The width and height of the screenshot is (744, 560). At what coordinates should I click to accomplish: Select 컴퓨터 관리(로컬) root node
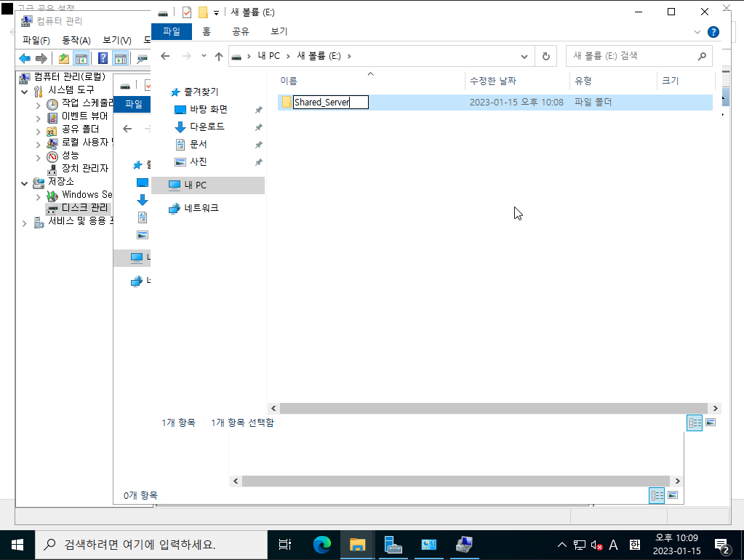coord(69,76)
